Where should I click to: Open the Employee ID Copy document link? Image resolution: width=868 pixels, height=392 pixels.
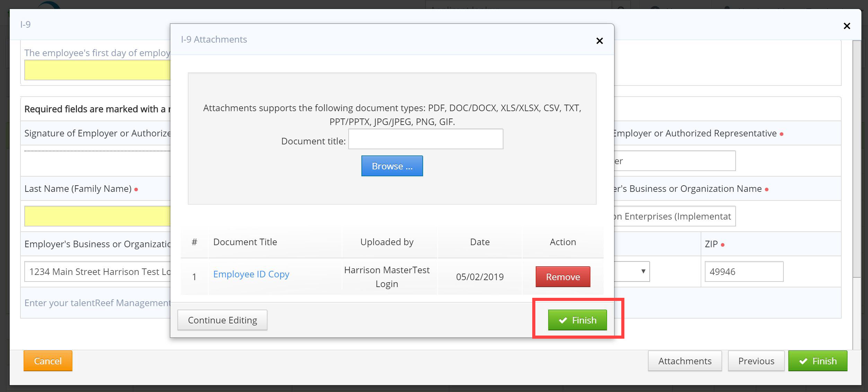(251, 274)
